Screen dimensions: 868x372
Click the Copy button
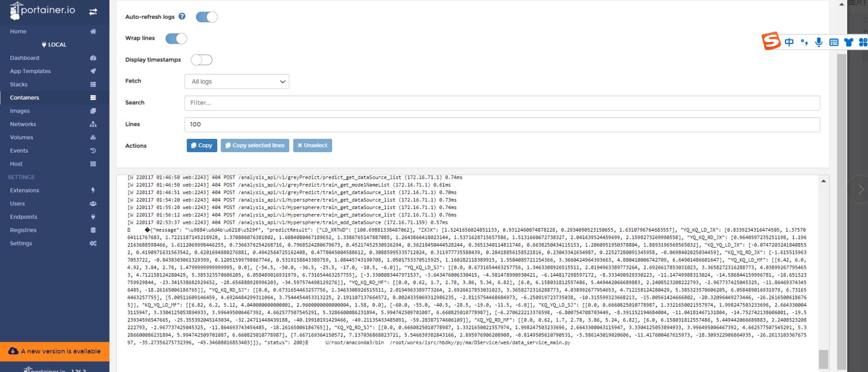tap(202, 145)
